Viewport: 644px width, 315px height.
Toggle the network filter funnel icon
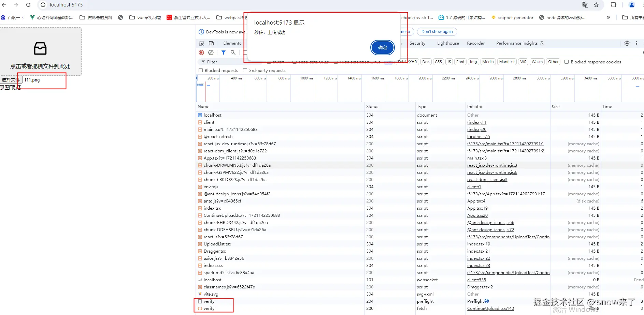[224, 52]
